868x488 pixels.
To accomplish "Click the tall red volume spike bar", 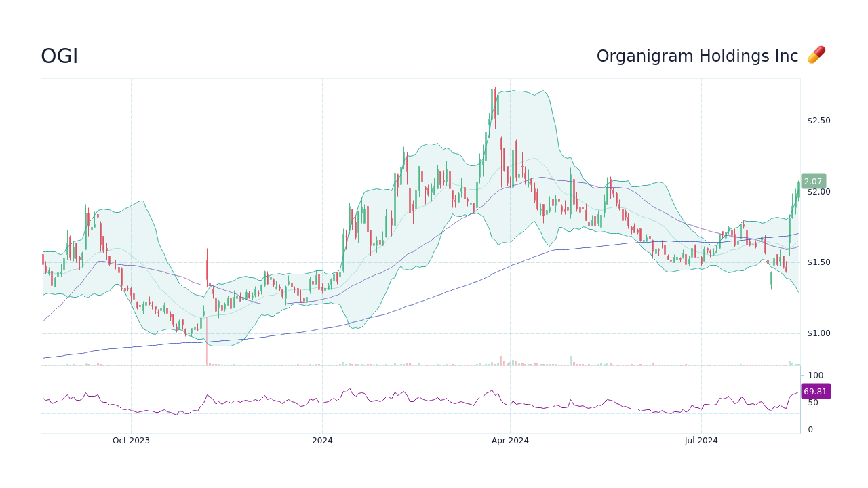I will point(208,342).
